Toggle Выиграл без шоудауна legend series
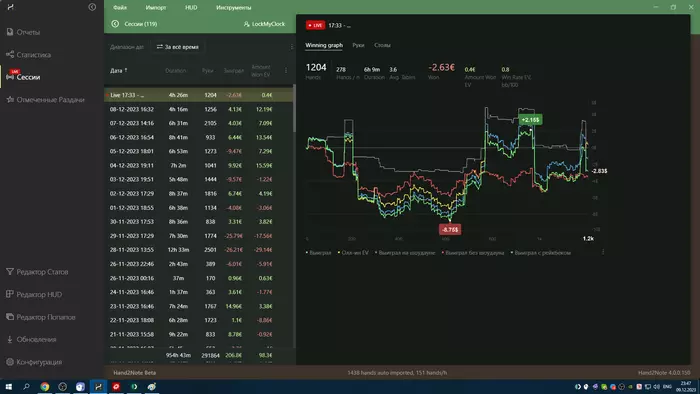700x394 pixels. point(473,253)
